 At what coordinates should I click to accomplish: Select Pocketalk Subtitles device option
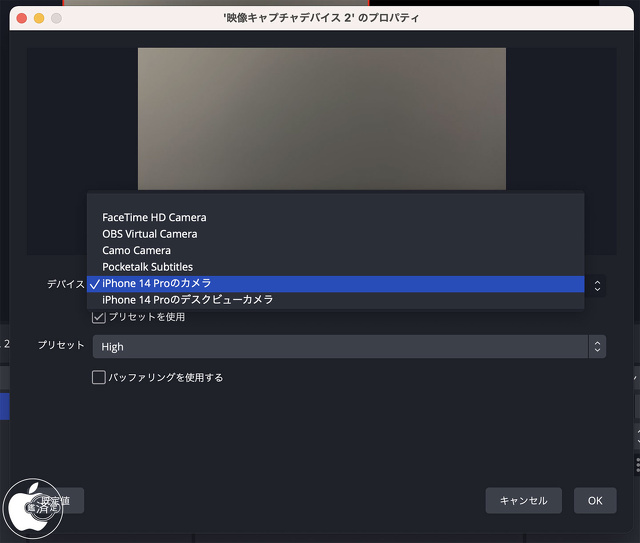point(336,267)
